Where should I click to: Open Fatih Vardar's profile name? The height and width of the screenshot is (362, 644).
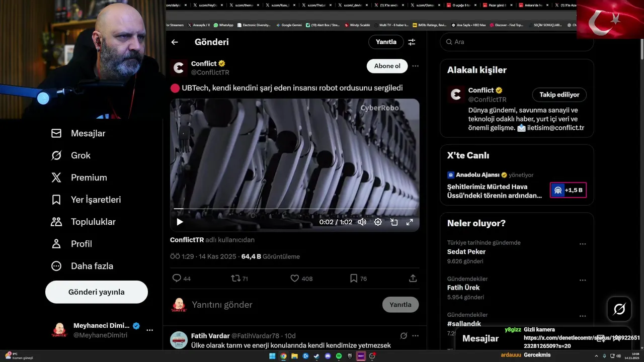[x=210, y=336]
